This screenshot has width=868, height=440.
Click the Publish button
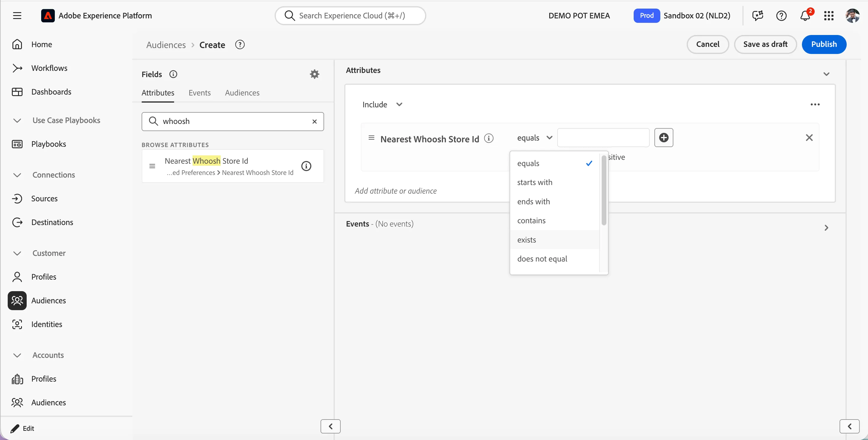pyautogui.click(x=824, y=44)
